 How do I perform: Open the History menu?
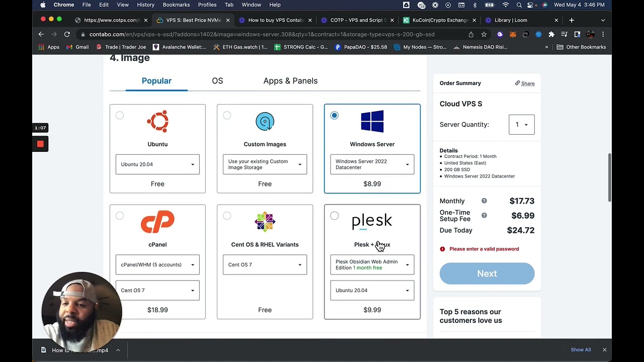click(x=145, y=5)
